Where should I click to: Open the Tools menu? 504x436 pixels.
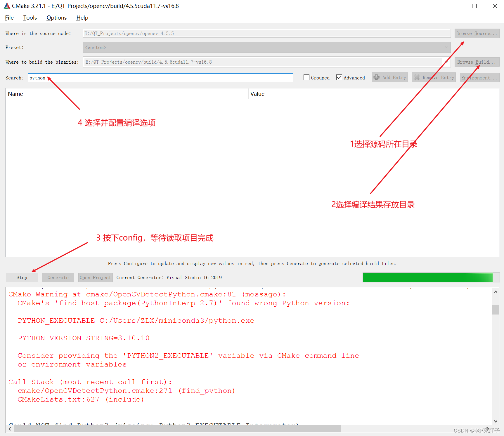[30, 18]
